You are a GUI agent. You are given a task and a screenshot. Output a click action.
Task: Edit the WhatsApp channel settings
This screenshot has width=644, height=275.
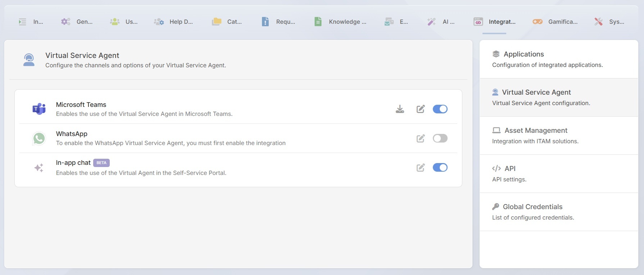click(x=421, y=138)
